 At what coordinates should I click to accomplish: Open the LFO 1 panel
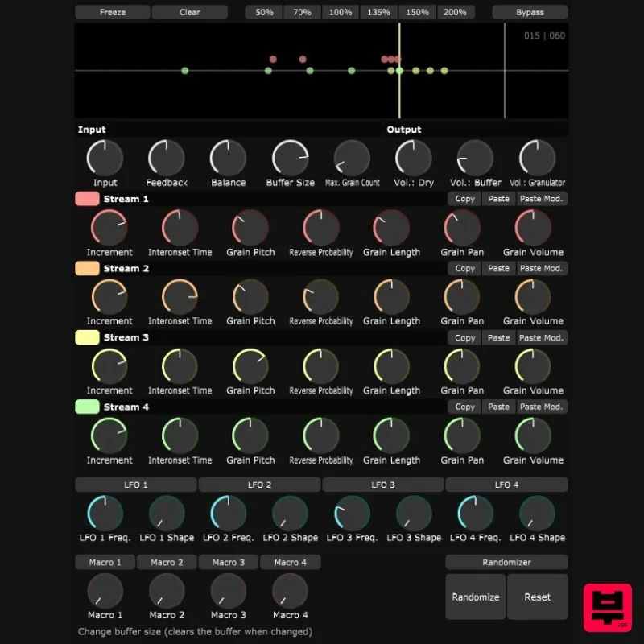pyautogui.click(x=135, y=485)
